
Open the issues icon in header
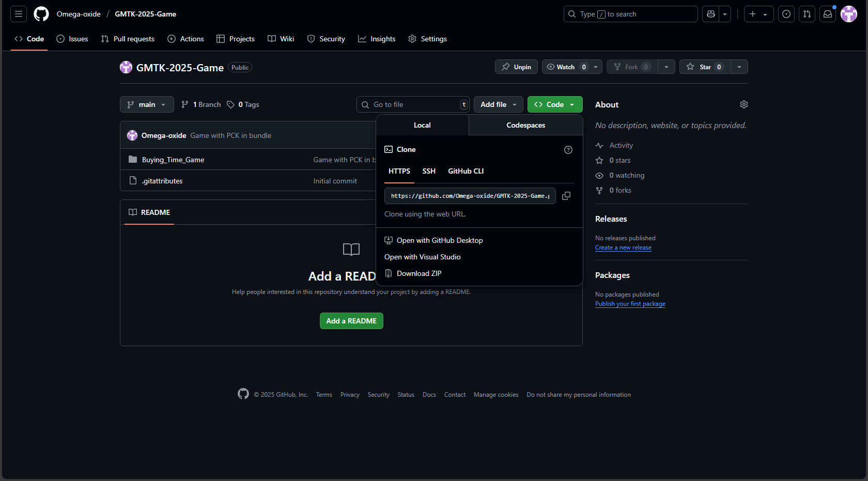coord(786,14)
